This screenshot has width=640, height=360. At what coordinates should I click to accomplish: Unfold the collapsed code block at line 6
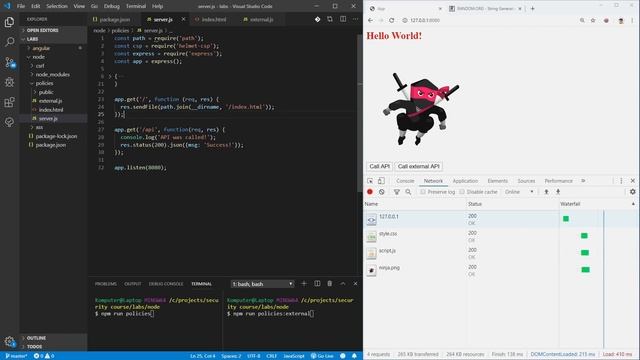coord(109,76)
